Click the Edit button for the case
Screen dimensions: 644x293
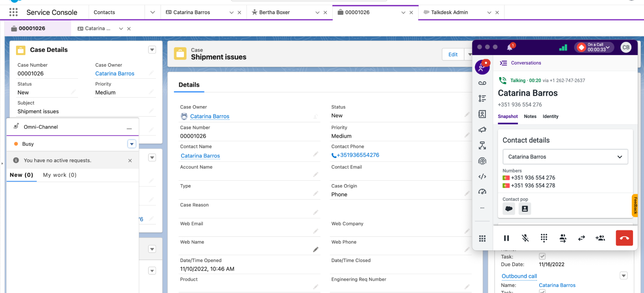(453, 54)
